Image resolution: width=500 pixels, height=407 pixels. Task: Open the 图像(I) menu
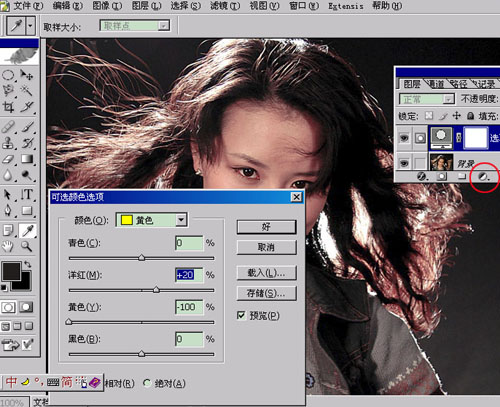tap(107, 6)
